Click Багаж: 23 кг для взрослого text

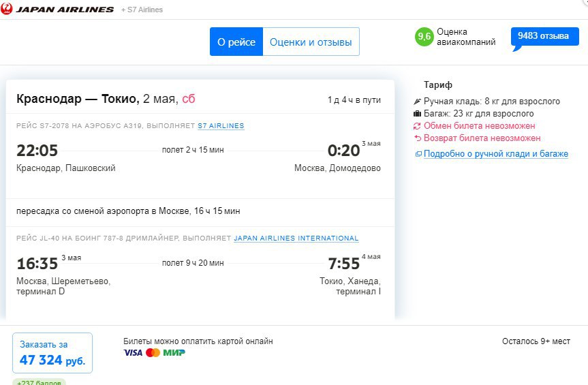point(478,114)
